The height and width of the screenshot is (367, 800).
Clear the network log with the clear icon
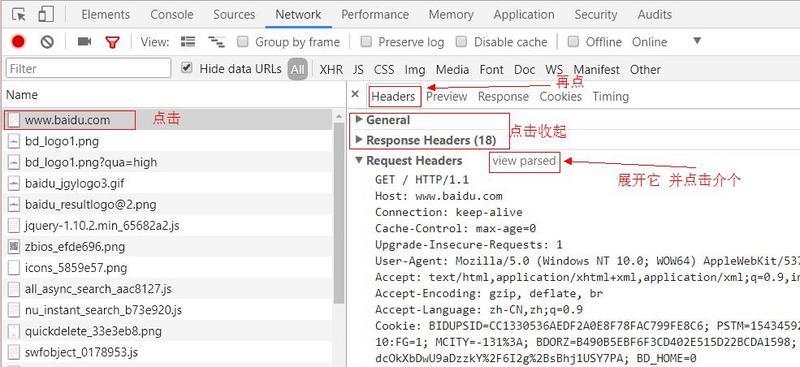point(47,42)
